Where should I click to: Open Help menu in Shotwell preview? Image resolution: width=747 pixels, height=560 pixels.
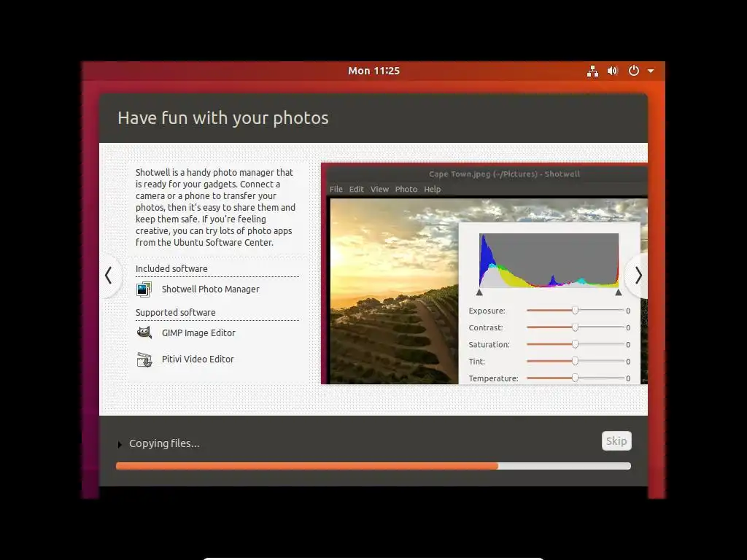(432, 189)
